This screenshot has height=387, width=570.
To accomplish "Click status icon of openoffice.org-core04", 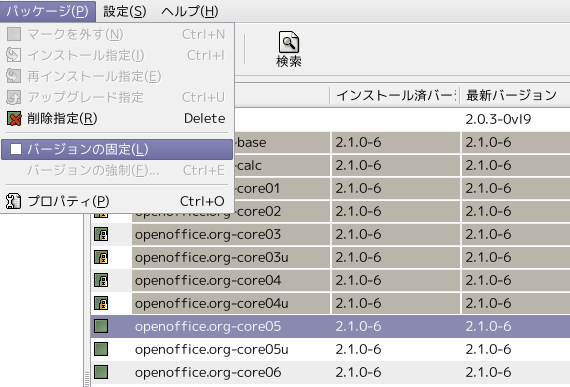I will (x=101, y=280).
